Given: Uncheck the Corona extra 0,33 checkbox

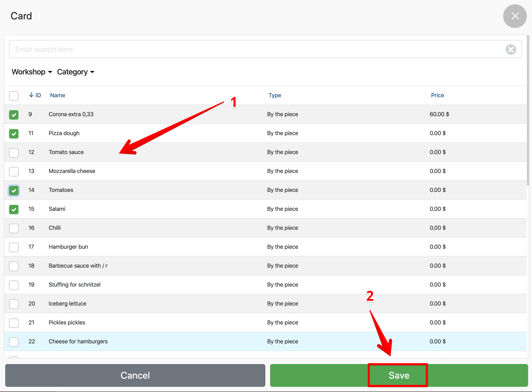Looking at the screenshot, I should click(x=14, y=115).
